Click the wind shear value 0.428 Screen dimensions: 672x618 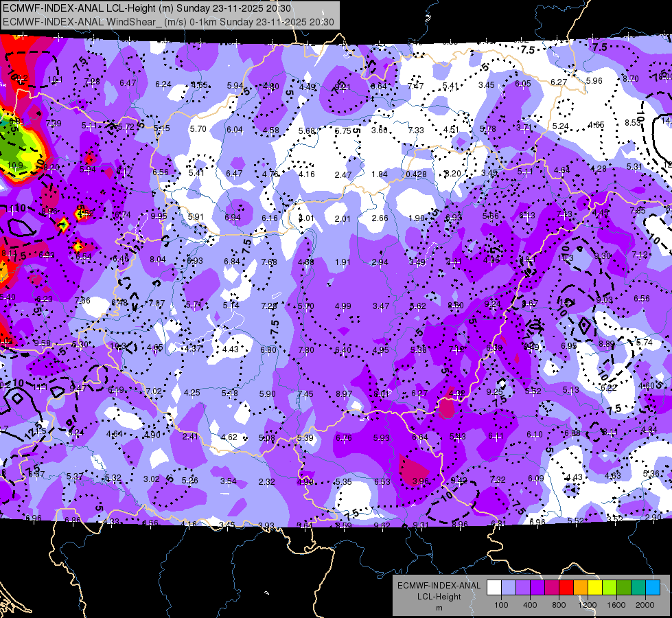[416, 174]
